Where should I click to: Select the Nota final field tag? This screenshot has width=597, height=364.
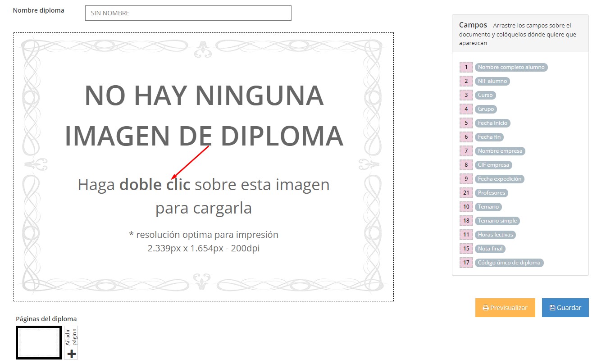point(490,249)
